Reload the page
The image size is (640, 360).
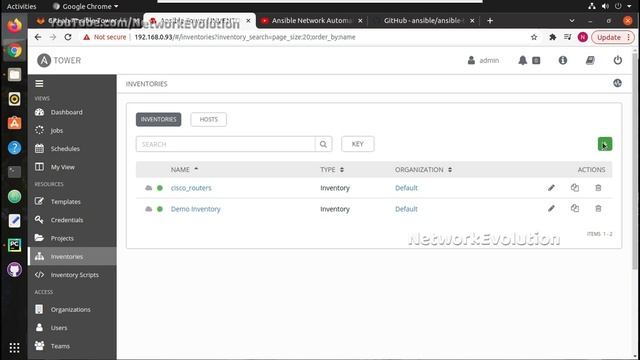click(x=68, y=37)
